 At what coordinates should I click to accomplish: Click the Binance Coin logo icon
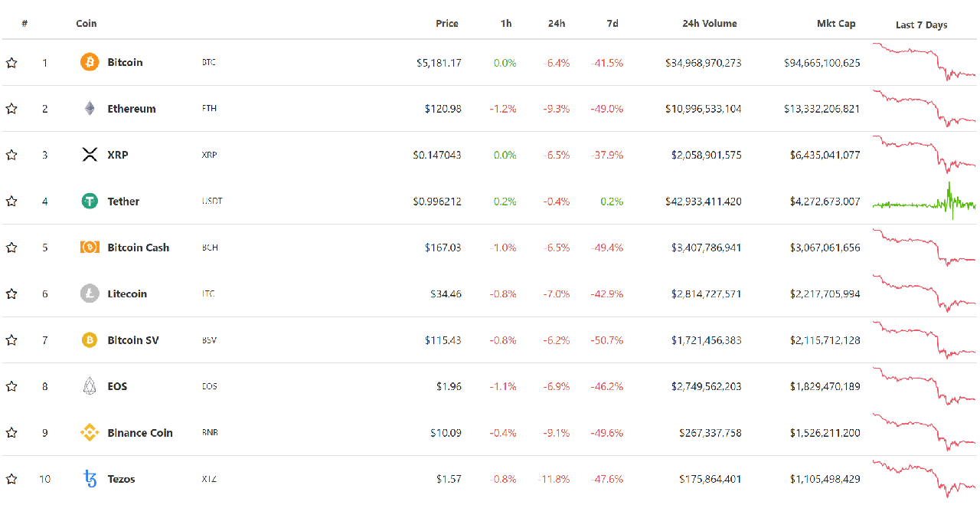(x=90, y=433)
